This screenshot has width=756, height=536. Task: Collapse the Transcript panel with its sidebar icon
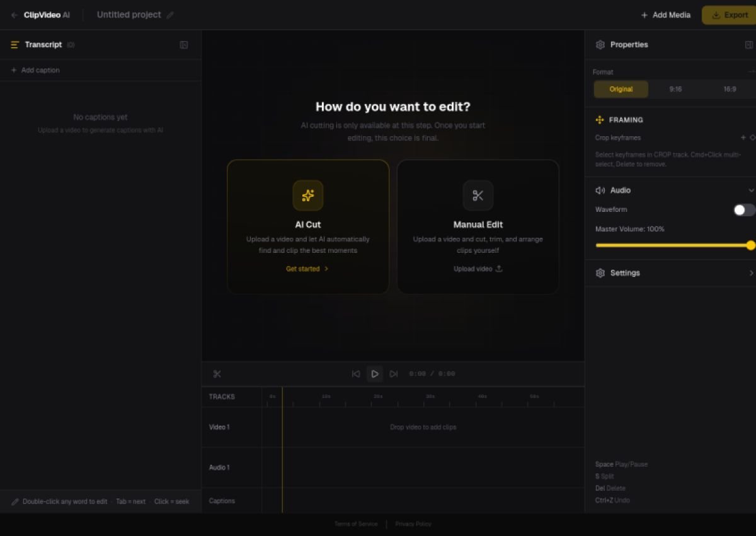click(184, 45)
